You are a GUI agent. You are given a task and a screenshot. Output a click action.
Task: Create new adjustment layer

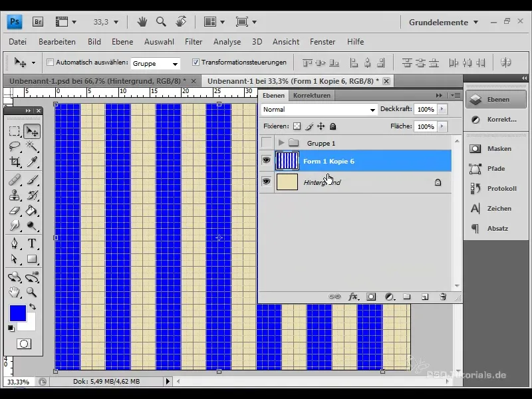tap(390, 297)
